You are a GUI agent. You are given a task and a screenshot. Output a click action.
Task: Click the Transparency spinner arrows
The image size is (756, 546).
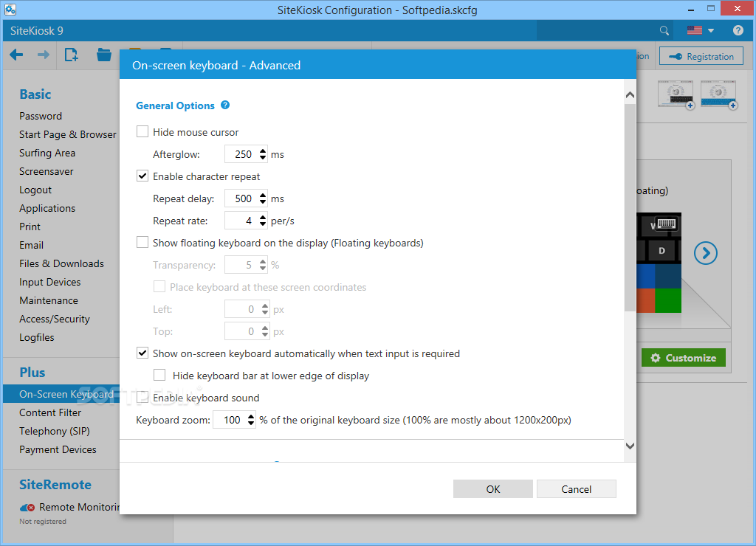point(262,265)
